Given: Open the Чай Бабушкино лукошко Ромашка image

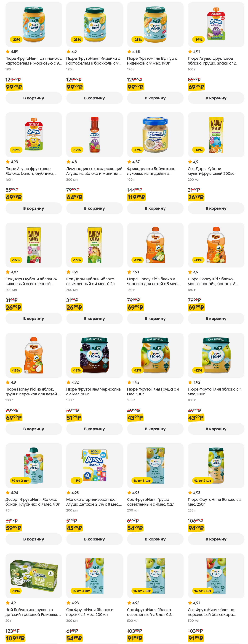Looking at the screenshot, I should (33, 576).
